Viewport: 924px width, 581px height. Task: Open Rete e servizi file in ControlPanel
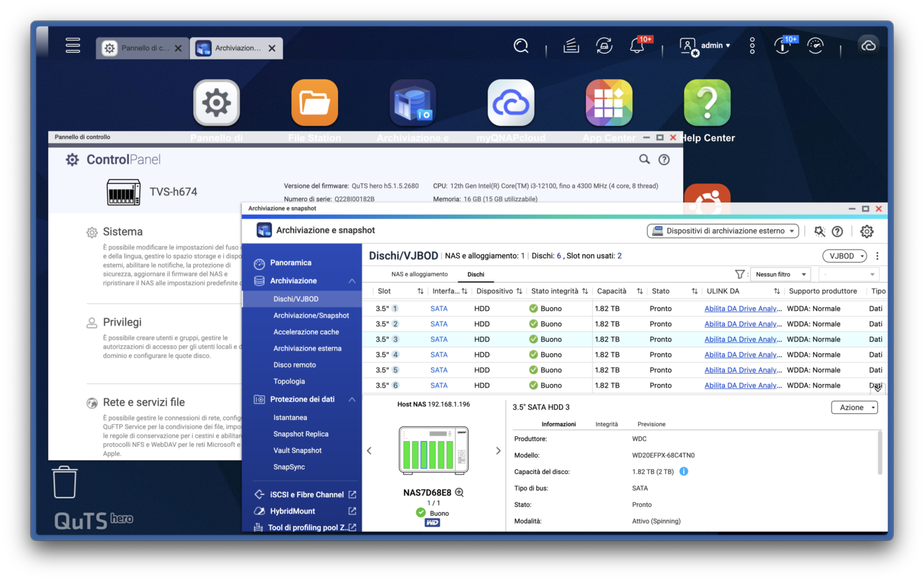pos(144,402)
